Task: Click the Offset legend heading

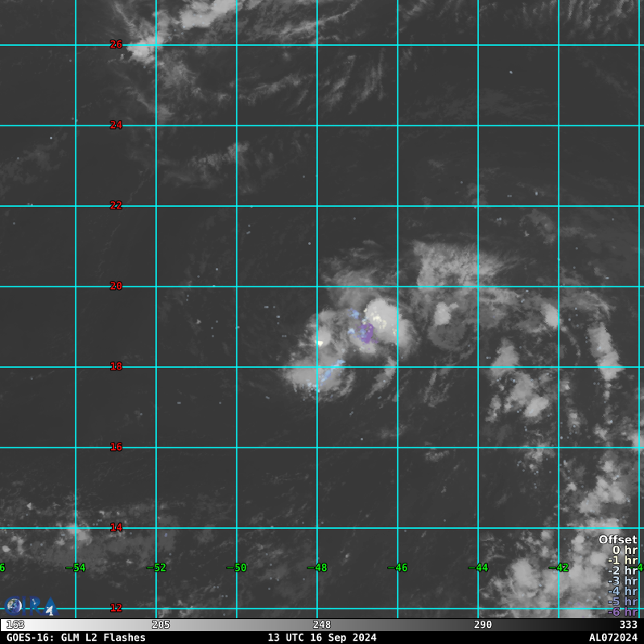Action: [x=617, y=539]
